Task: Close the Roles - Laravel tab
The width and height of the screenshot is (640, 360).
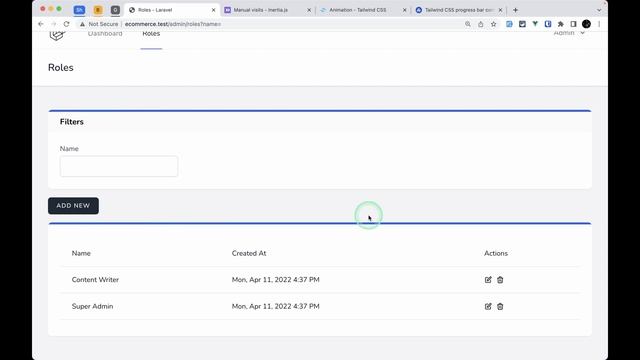Action: (x=213, y=10)
